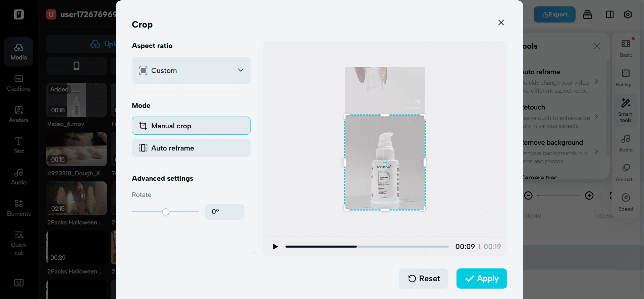The width and height of the screenshot is (644, 299).
Task: Open the Captions panel
Action: click(19, 83)
